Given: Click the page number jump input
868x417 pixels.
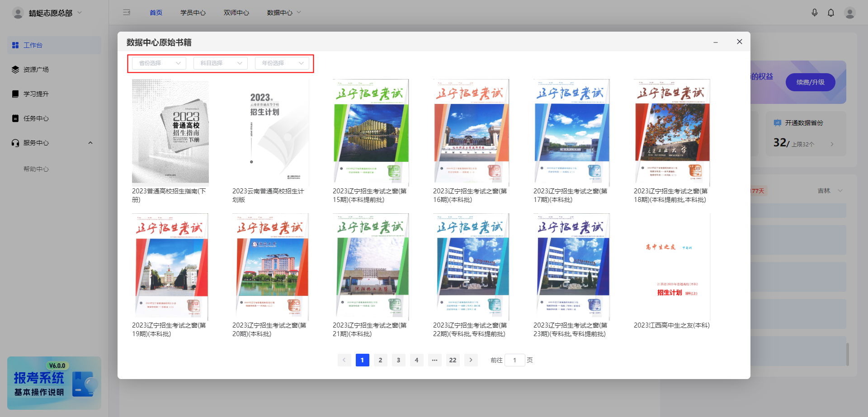Looking at the screenshot, I should [x=514, y=360].
